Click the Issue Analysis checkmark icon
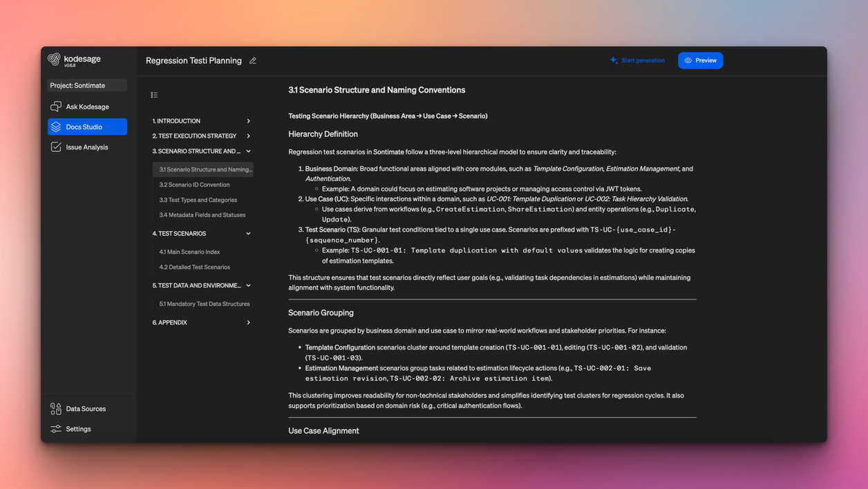Viewport: 868px width, 489px height. point(57,147)
